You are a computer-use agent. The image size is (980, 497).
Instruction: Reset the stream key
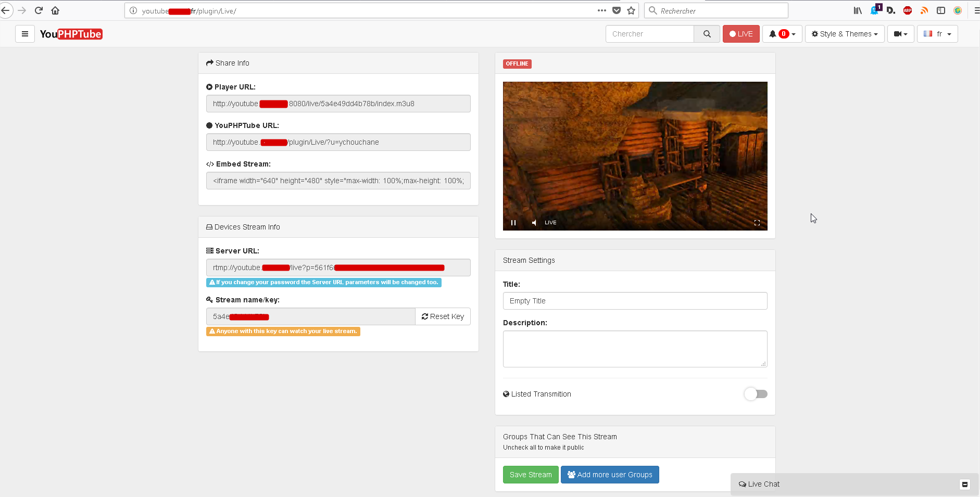(x=443, y=316)
